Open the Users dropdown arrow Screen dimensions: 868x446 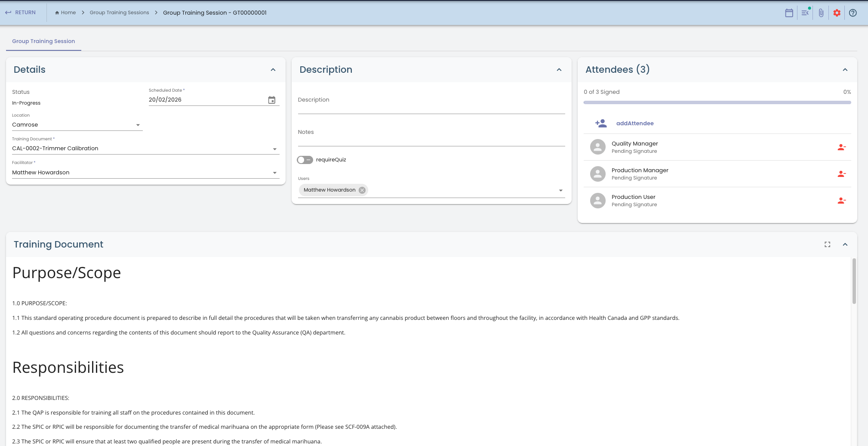560,190
